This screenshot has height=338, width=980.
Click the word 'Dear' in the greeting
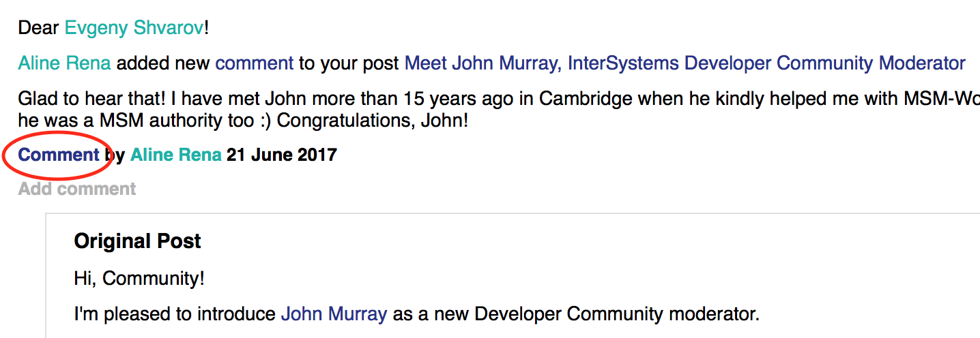tap(39, 28)
